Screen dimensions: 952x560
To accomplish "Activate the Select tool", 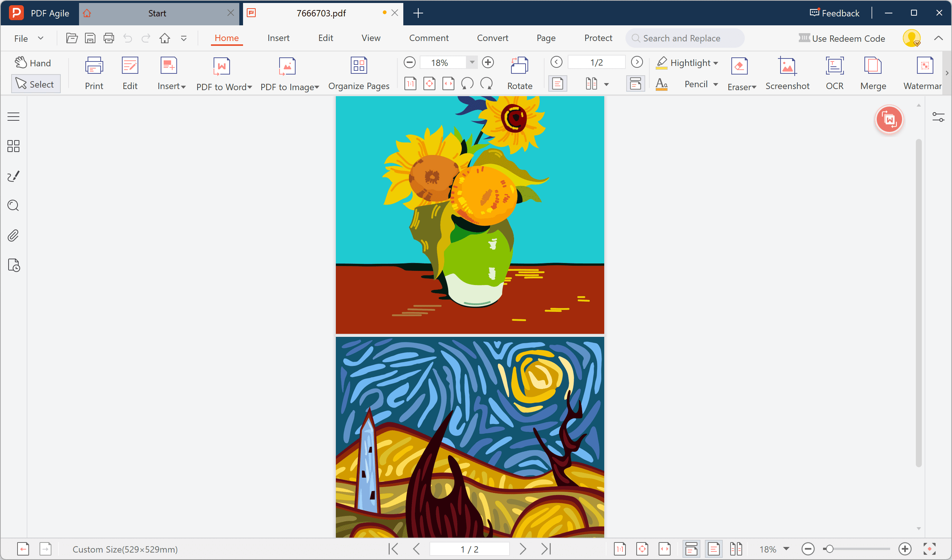I will point(35,84).
